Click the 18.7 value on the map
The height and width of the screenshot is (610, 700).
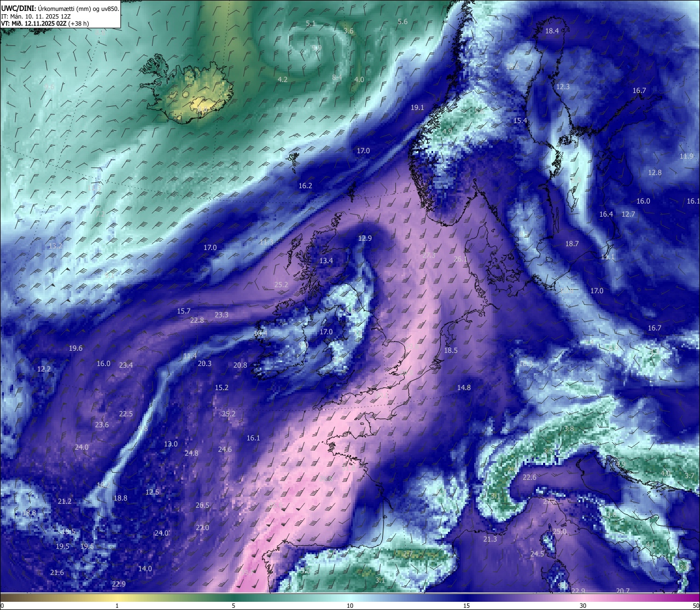[x=571, y=244]
